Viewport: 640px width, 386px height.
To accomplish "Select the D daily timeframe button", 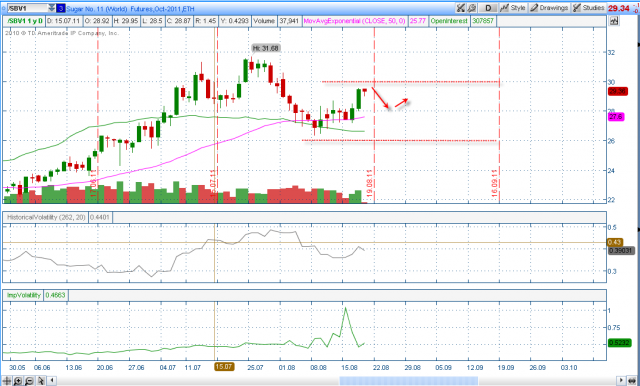I will (x=488, y=8).
